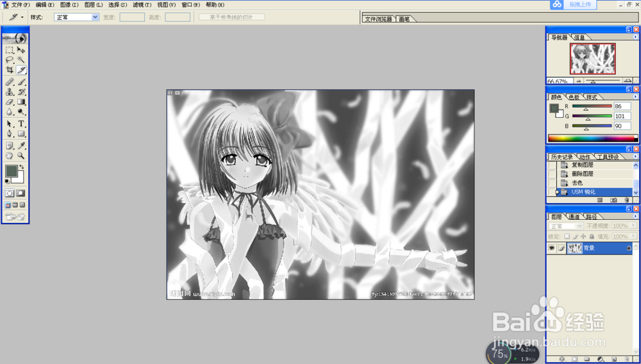Open the 不透明度 opacity arrow
The height and width of the screenshot is (364, 641).
[634, 226]
